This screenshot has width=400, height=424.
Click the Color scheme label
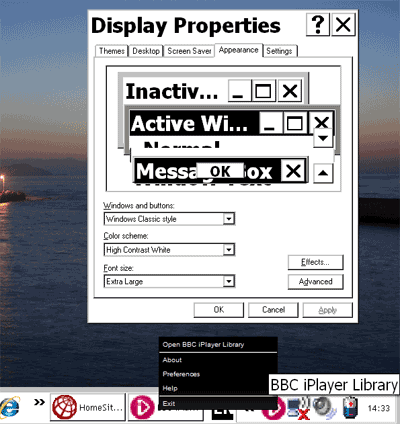126,236
